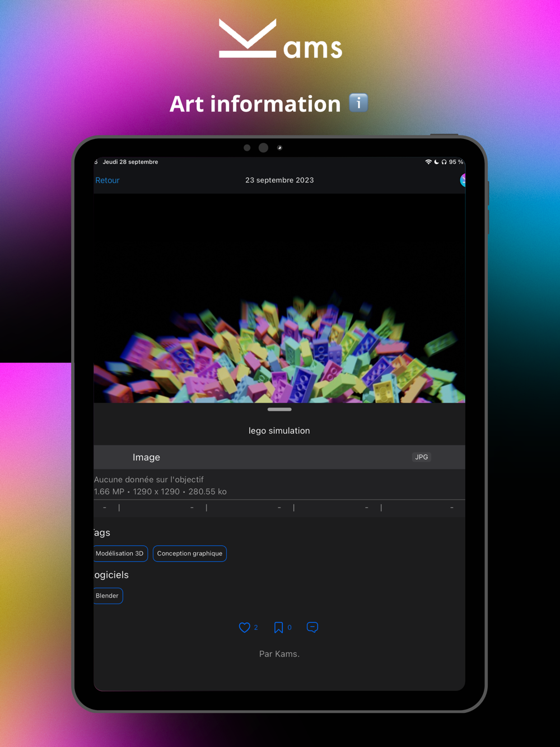Screen dimensions: 560x747
Task: Tap the Do Not Disturb moon icon
Action: [x=436, y=162]
